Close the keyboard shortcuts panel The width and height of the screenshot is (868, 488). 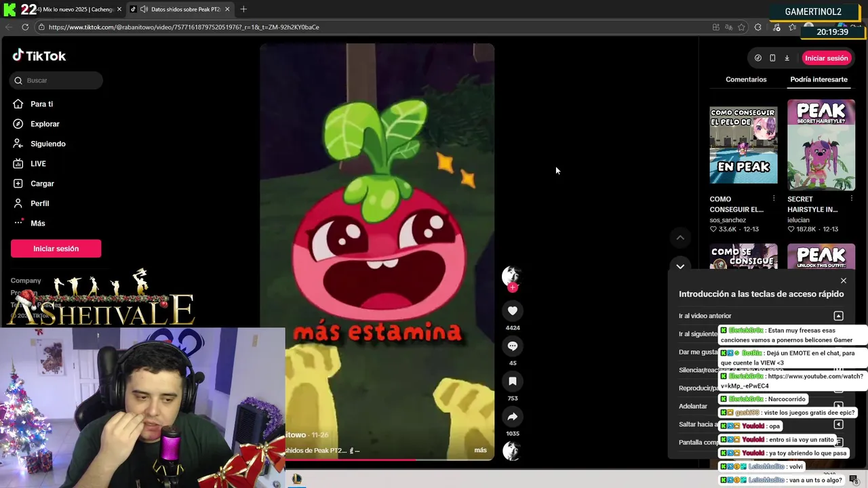point(844,281)
